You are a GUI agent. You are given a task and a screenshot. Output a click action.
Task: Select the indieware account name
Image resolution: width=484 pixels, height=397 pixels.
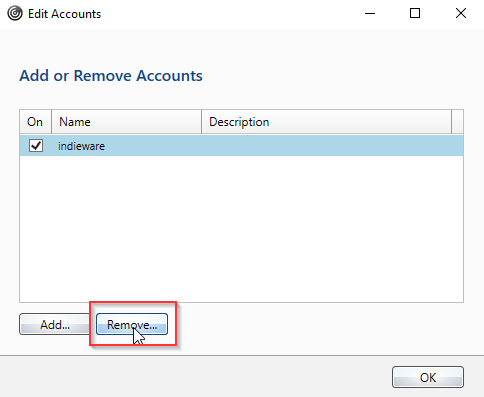(81, 146)
